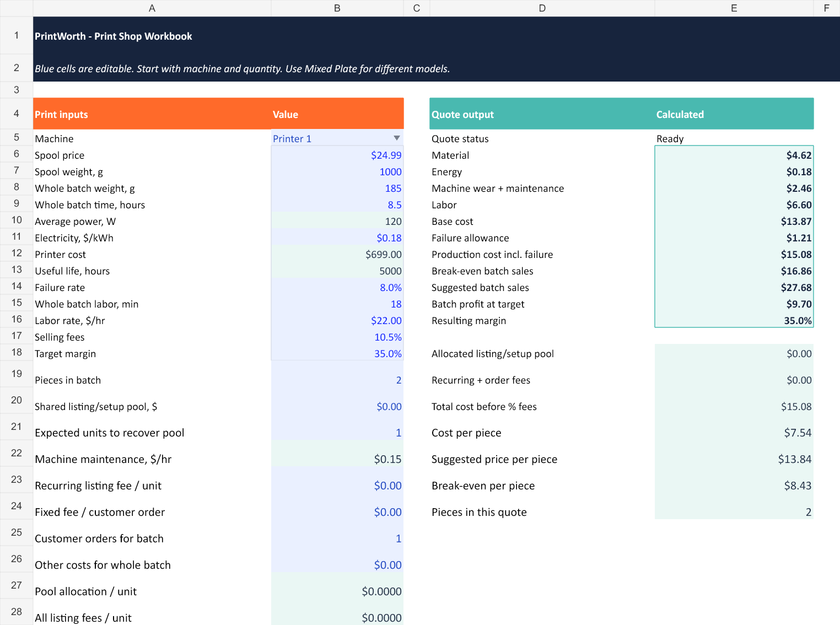Click Whole batch labor value 18
The width and height of the screenshot is (840, 625).
click(x=337, y=304)
